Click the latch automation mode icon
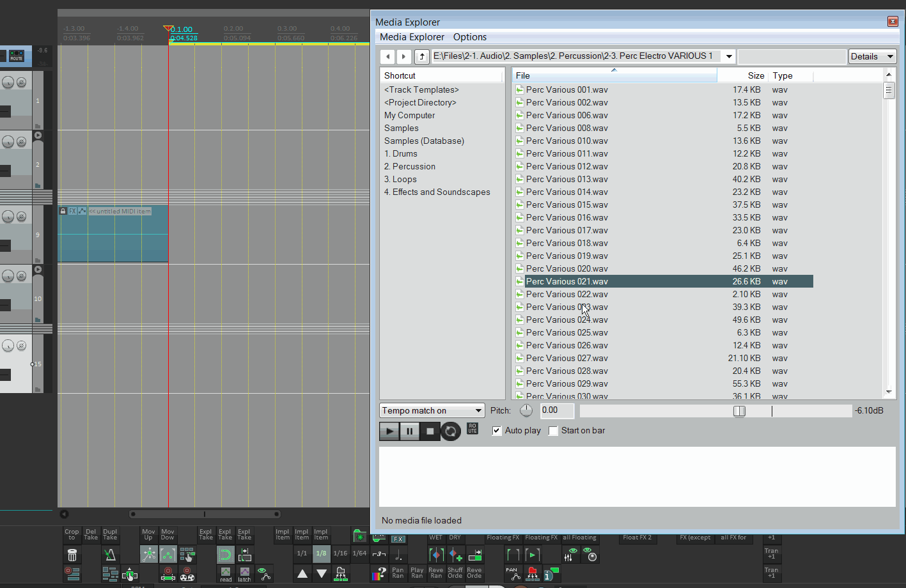This screenshot has width=906, height=588. pyautogui.click(x=244, y=573)
